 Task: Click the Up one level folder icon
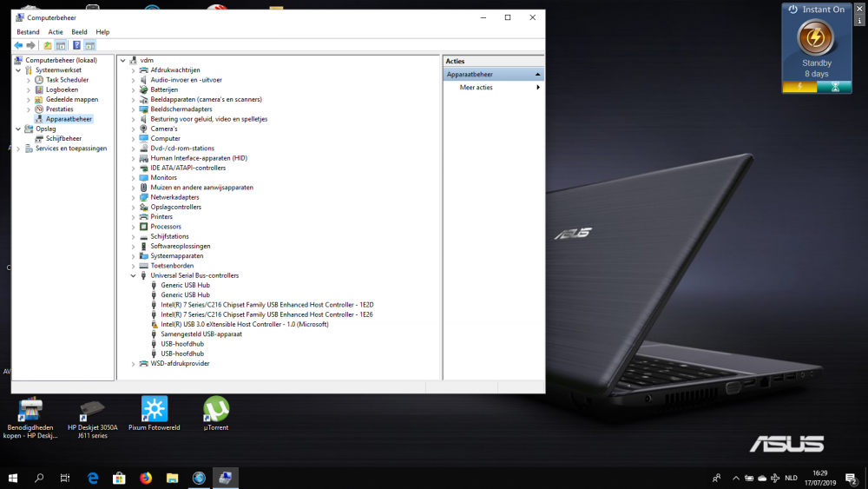(x=48, y=45)
